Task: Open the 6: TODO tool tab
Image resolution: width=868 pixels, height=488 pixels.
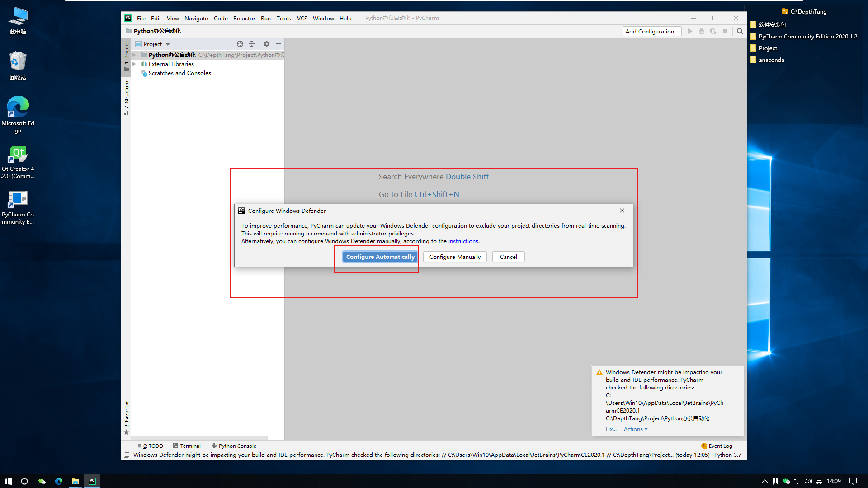Action: tap(150, 446)
